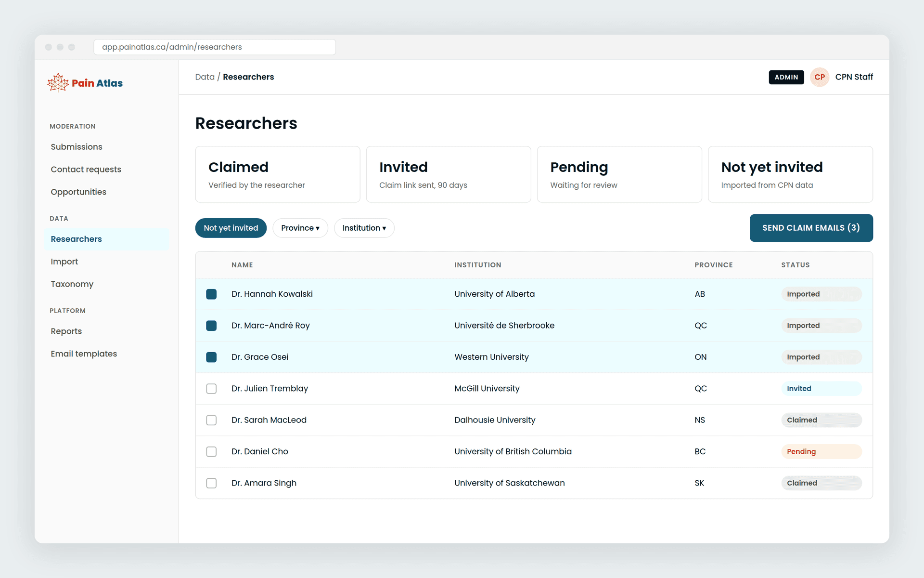Click the browser address bar
924x578 pixels.
(x=215, y=47)
